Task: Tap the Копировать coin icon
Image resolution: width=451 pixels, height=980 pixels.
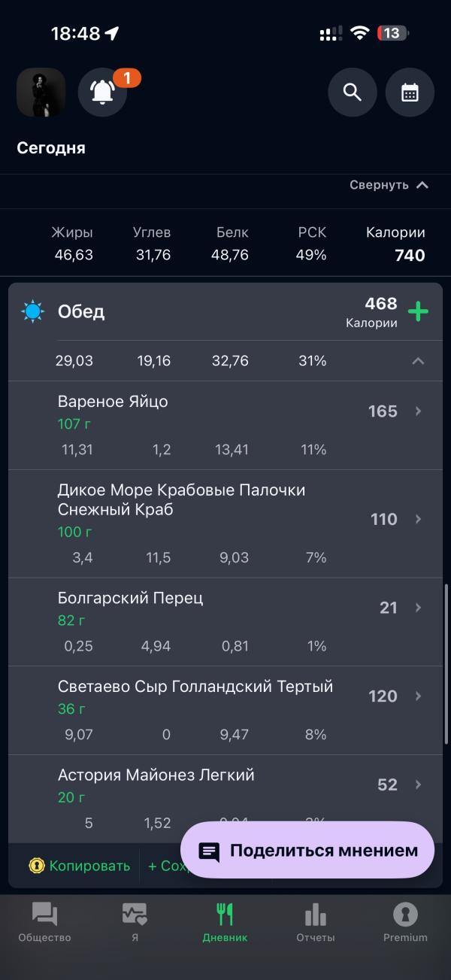Action: (x=37, y=866)
